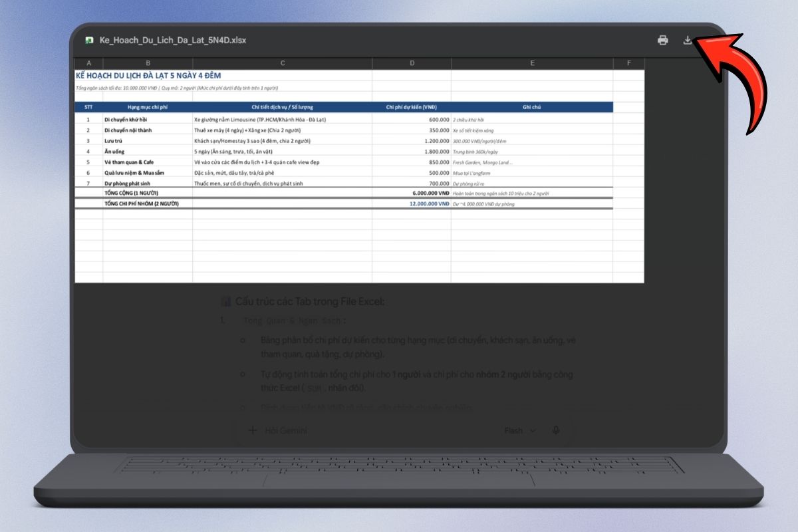Select the cell Dự phòng phát sinh
Viewport: 798px width, 532px height.
pos(148,183)
